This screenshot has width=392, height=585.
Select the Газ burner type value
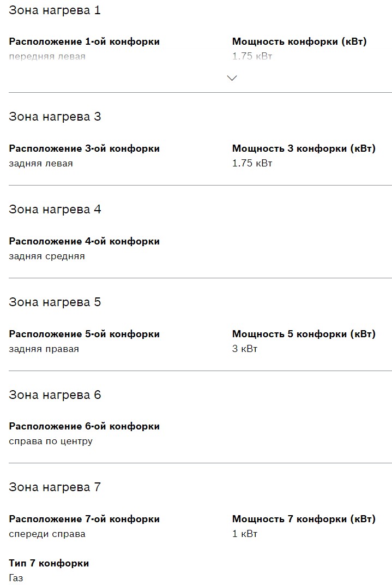[16, 577]
